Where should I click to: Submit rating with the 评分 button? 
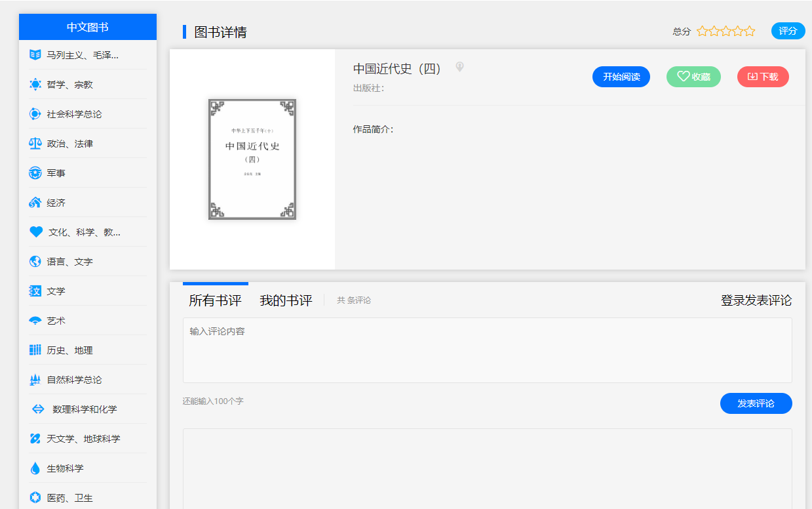click(x=788, y=31)
